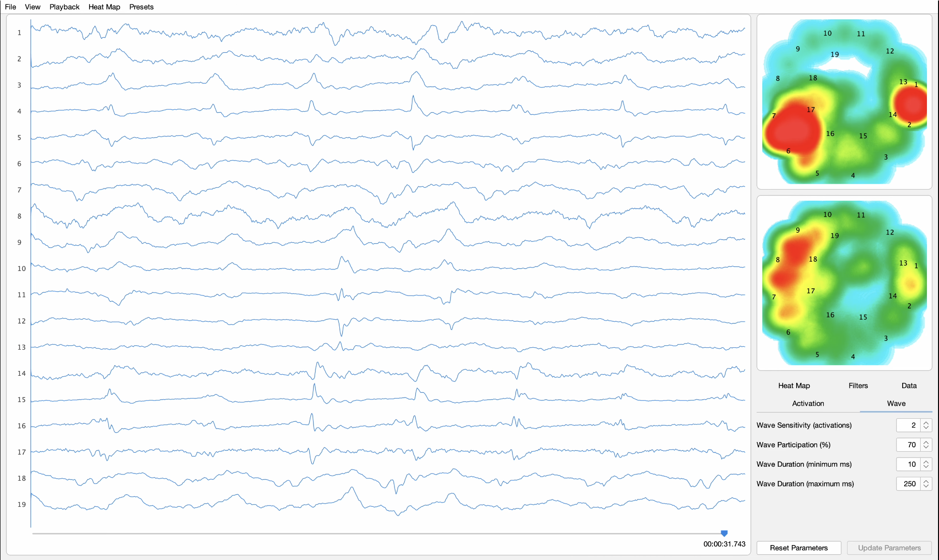Click electrode 17 on upper heat map
The height and width of the screenshot is (560, 939).
811,110
